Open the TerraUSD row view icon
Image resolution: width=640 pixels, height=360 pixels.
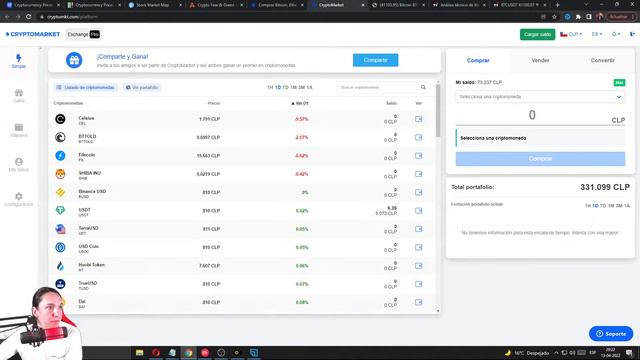(x=418, y=229)
